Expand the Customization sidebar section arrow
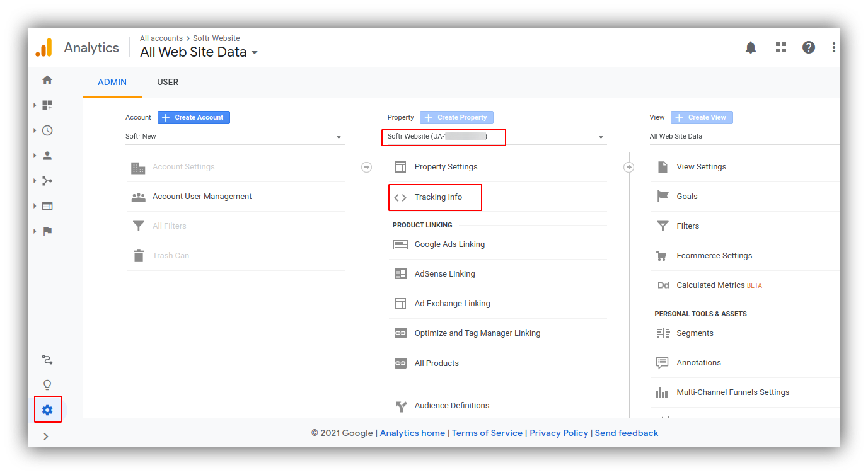Screen dimensions: 868x475 (x=35, y=105)
